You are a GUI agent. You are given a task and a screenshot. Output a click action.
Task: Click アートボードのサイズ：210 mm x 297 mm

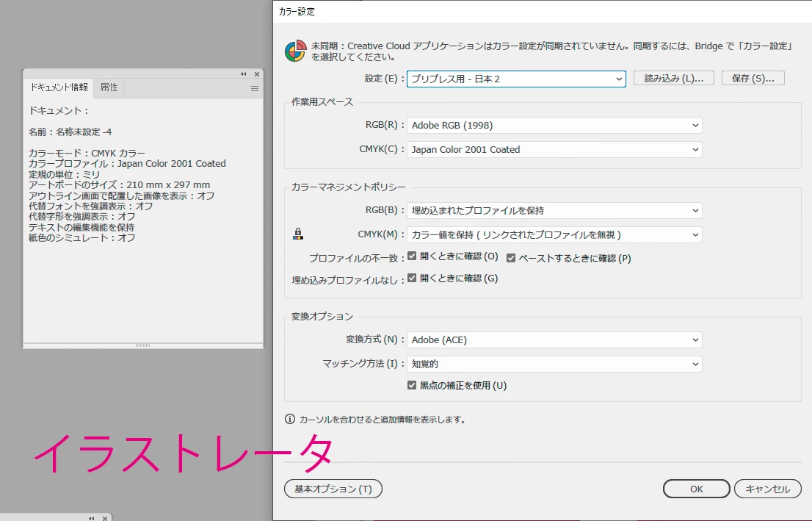click(x=119, y=184)
